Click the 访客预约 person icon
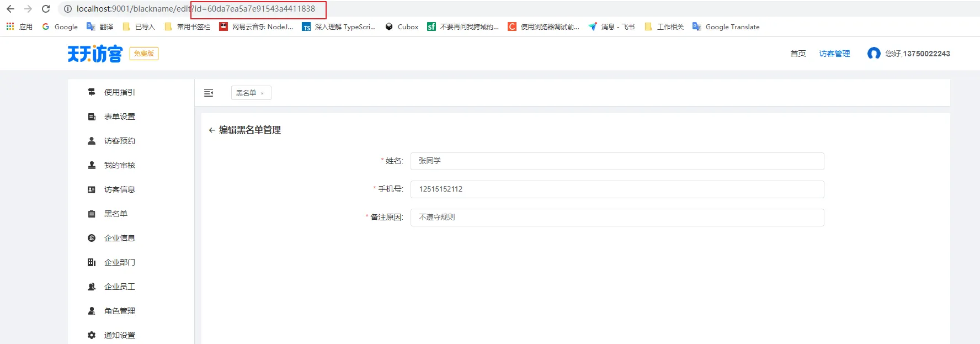Viewport: 980px width, 344px height. pyautogui.click(x=92, y=141)
